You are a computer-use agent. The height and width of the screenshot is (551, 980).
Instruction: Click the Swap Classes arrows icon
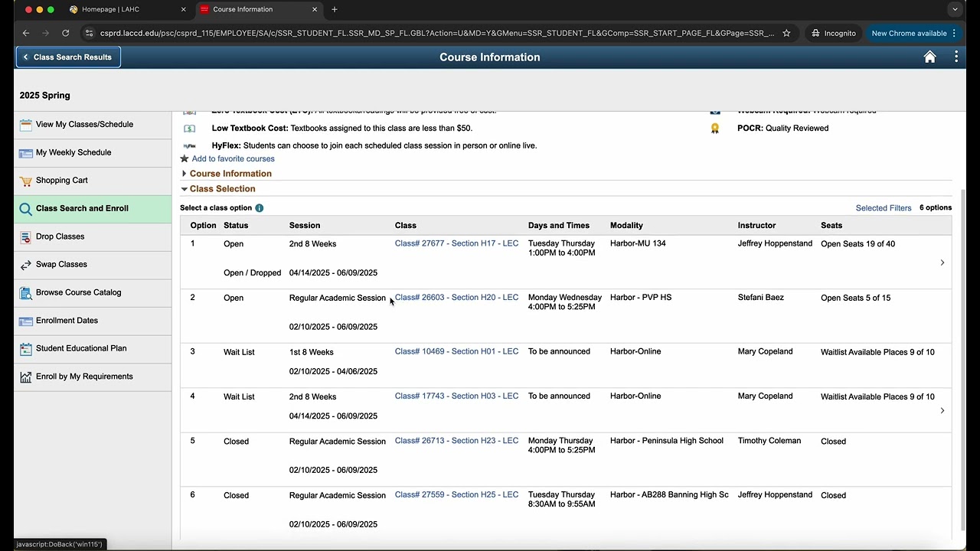[26, 265]
